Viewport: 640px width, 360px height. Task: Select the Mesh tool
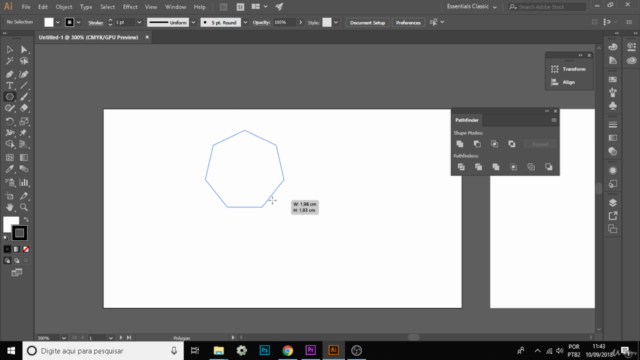click(x=10, y=158)
